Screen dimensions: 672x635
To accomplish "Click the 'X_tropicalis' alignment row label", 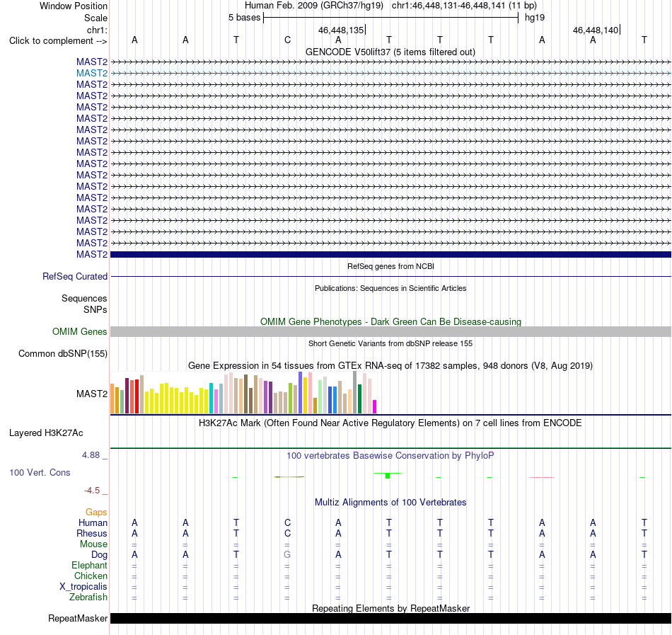I will [x=83, y=587].
